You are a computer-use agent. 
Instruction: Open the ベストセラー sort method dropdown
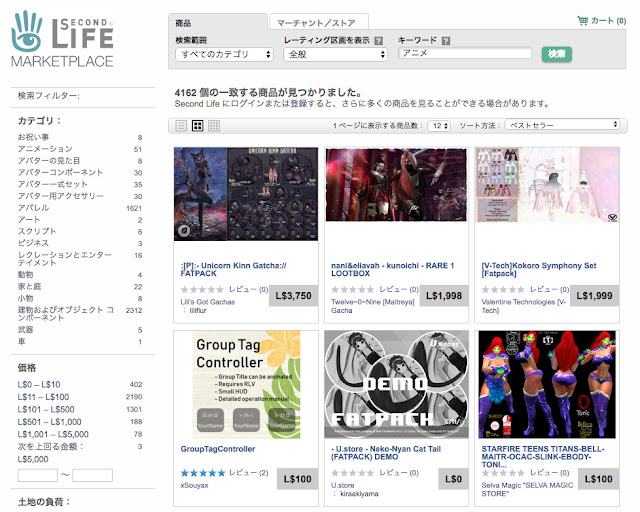pyautogui.click(x=563, y=125)
